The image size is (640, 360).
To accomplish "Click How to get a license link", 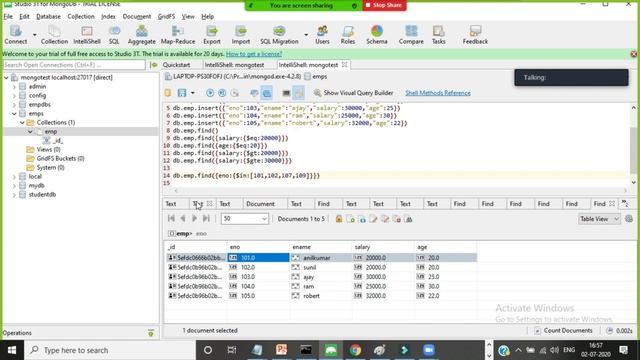I will 254,54.
